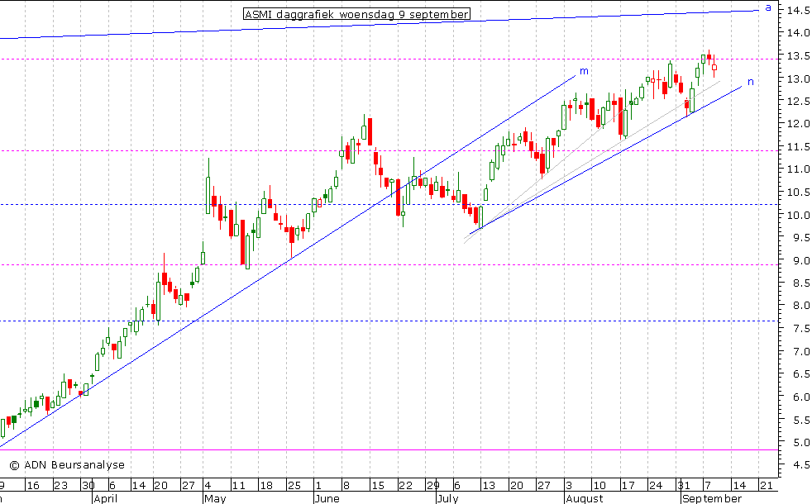Image resolution: width=812 pixels, height=504 pixels.
Task: Click the 10.0 price axis value
Action: coord(798,216)
